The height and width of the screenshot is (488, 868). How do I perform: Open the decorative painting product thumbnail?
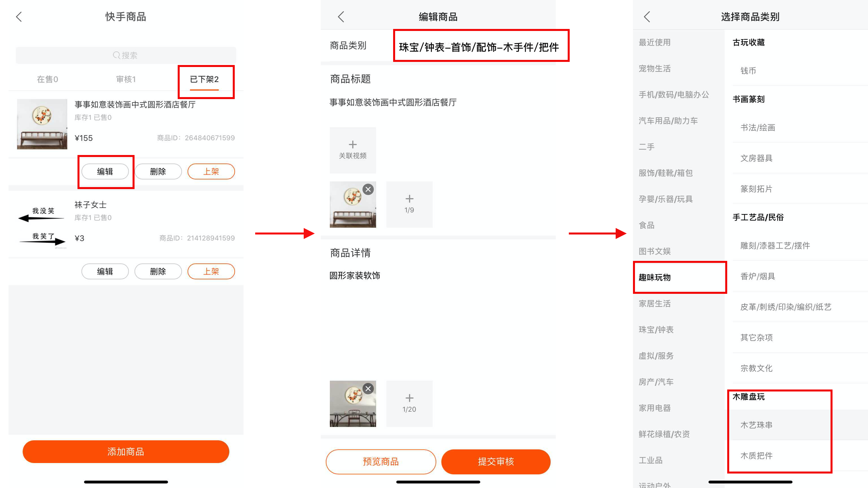coord(42,124)
